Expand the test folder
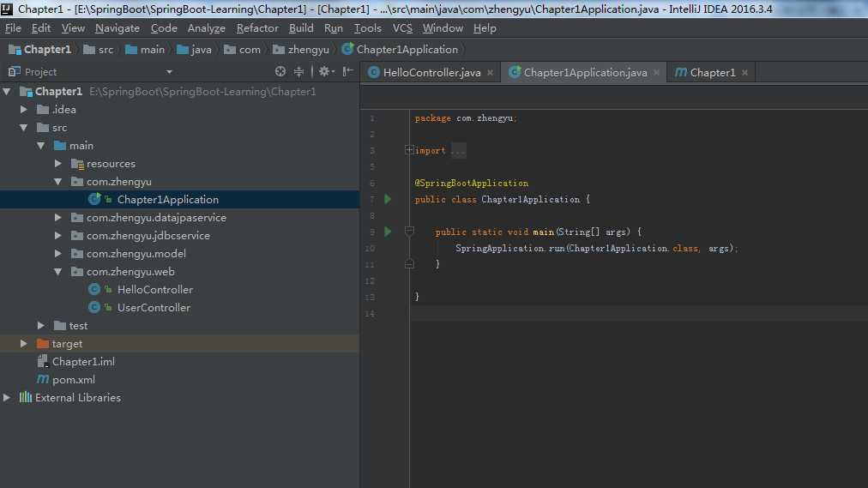The height and width of the screenshot is (488, 868). [x=41, y=325]
